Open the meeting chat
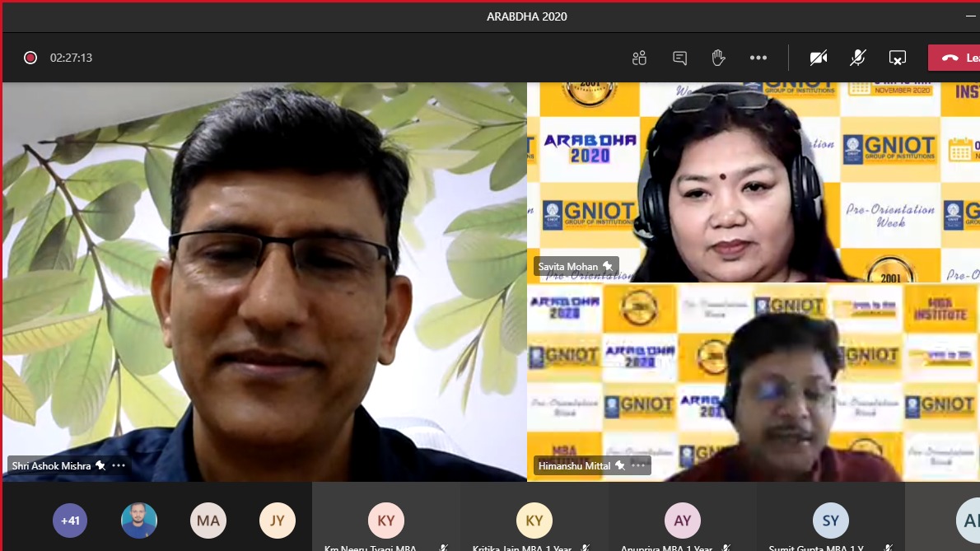The height and width of the screenshot is (551, 980). (x=679, y=58)
